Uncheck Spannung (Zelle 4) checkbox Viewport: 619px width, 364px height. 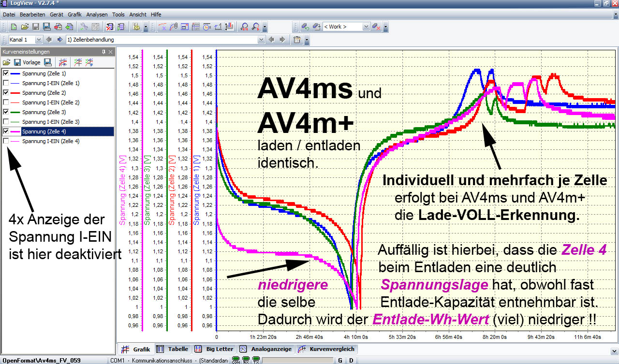point(6,131)
